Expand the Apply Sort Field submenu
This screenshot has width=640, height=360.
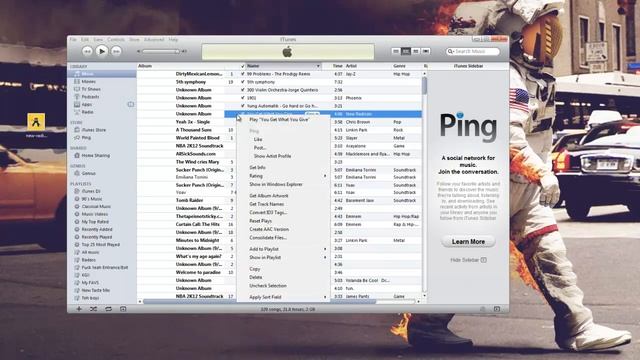[x=325, y=297]
